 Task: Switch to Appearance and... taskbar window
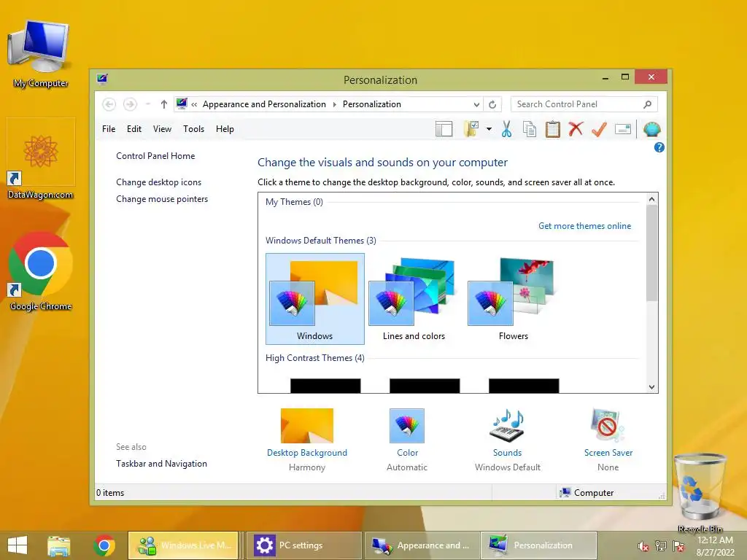point(422,545)
